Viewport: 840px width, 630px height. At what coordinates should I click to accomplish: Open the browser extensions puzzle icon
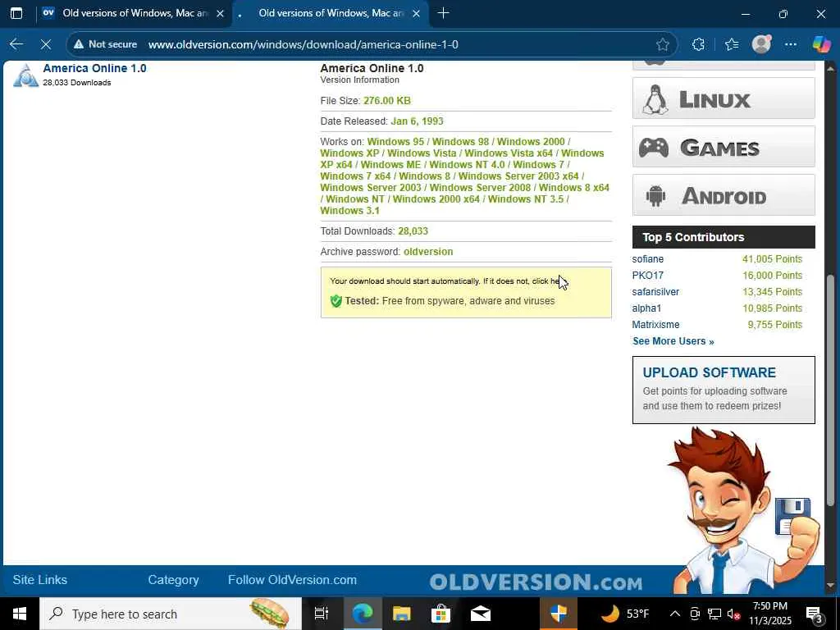pos(698,44)
